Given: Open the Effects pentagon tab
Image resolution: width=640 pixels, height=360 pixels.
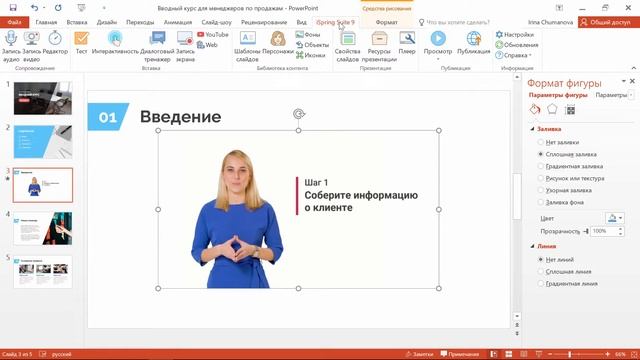Looking at the screenshot, I should click(552, 109).
